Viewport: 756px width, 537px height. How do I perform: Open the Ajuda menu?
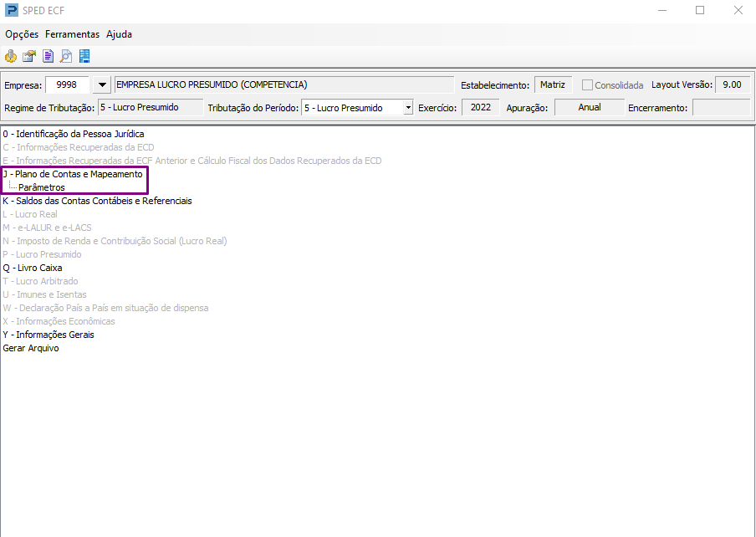119,34
